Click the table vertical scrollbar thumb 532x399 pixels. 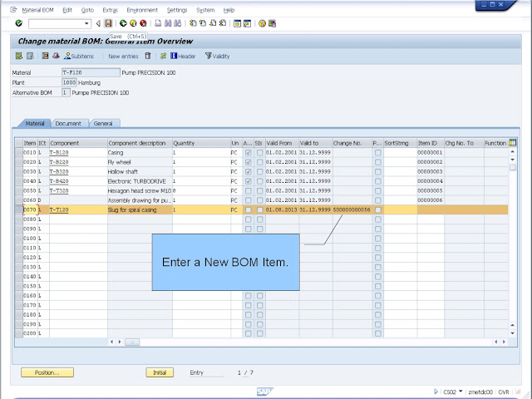(x=513, y=168)
